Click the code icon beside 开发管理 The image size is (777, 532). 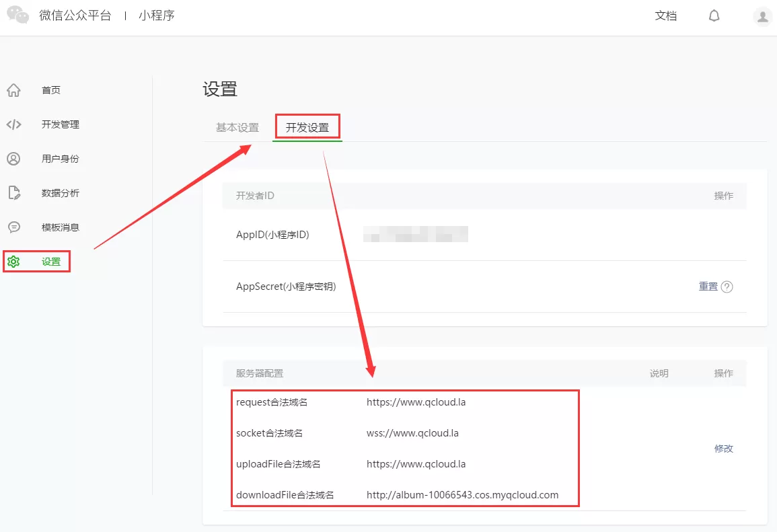pyautogui.click(x=13, y=124)
